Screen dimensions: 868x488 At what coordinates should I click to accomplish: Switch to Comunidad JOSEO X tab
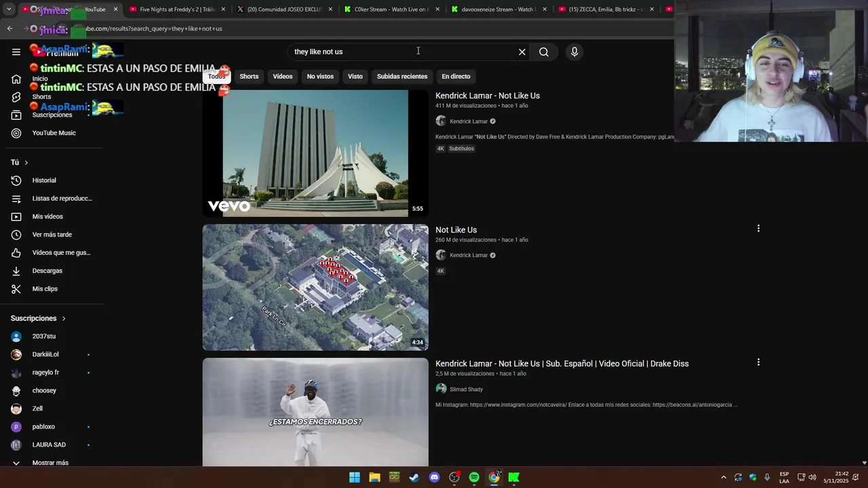point(284,9)
